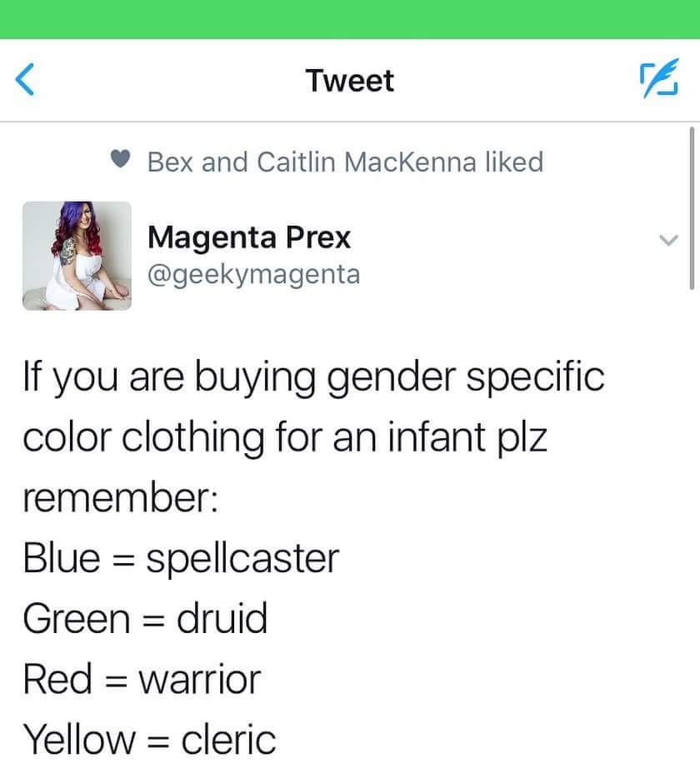This screenshot has height=783, width=700.
Task: Click the tweet's first line about gender specific
Action: click(312, 377)
